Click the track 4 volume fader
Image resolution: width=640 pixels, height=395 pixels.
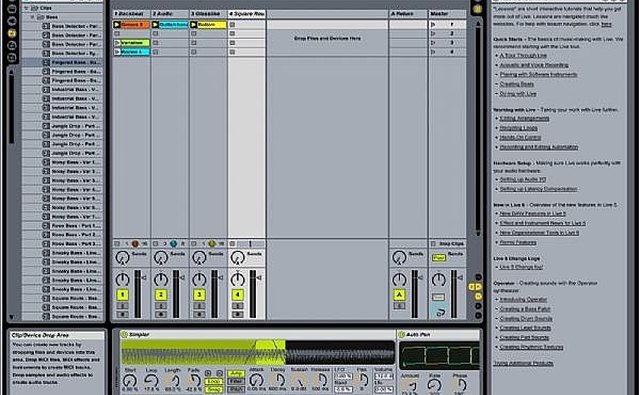(253, 293)
